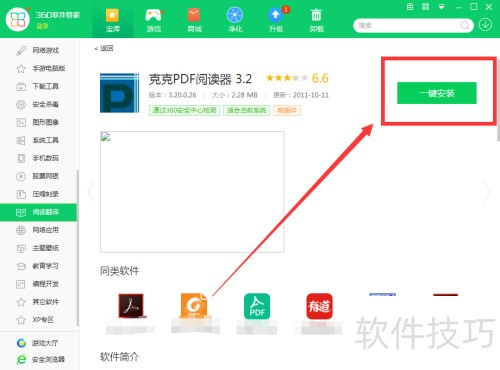Show next screenshot with right chevron

tap(487, 191)
